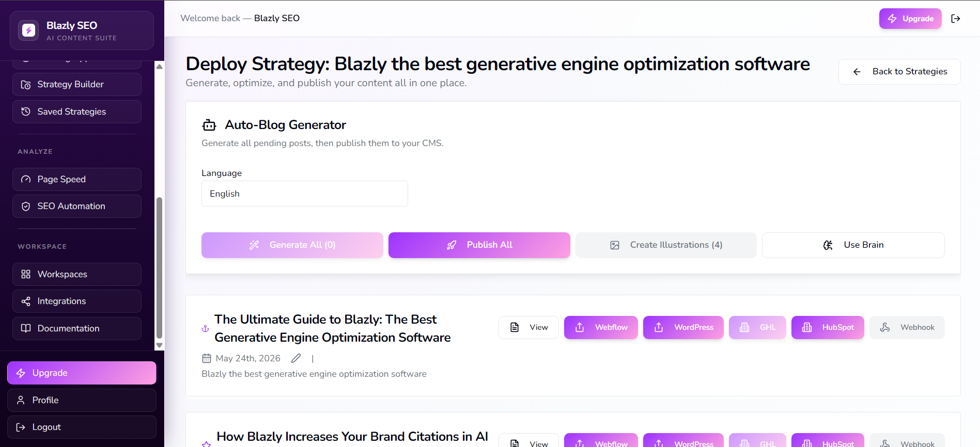
Task: Go Back to Strategies
Action: 899,71
